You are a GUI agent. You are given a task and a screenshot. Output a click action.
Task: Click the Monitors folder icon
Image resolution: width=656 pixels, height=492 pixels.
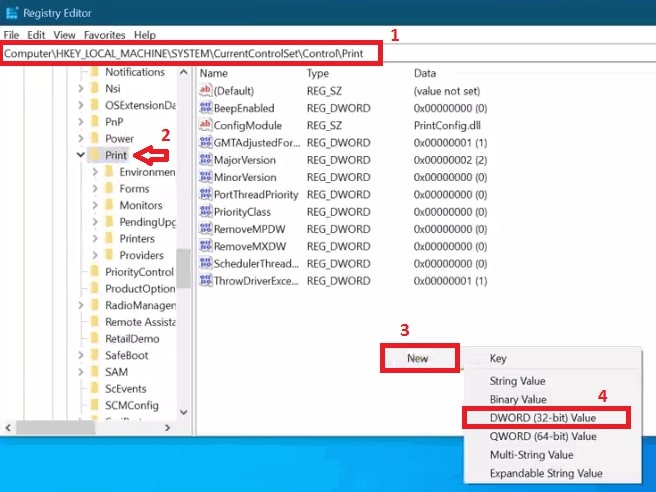coord(109,205)
